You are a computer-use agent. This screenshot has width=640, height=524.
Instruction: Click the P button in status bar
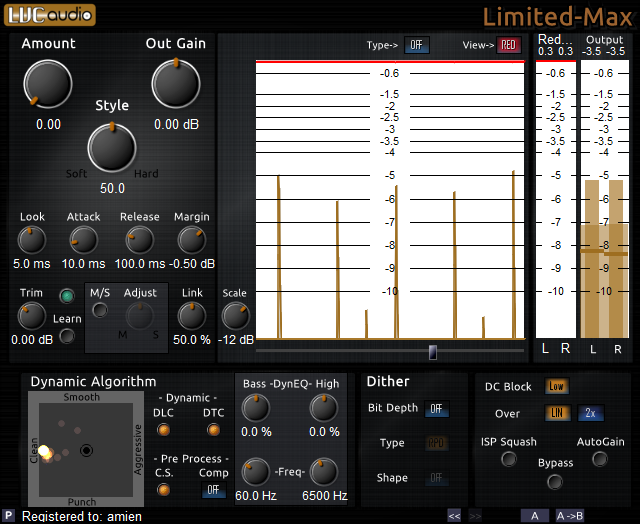[8, 516]
